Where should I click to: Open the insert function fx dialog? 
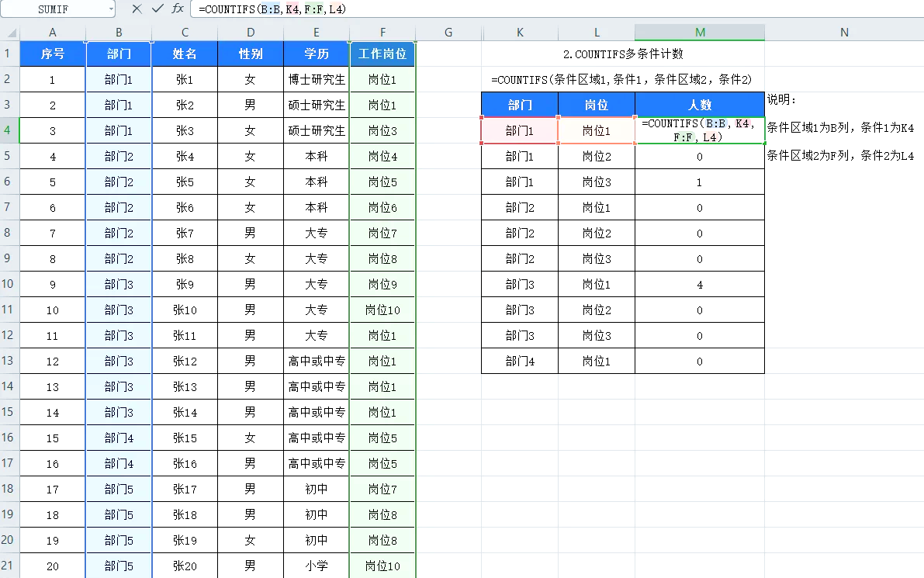(x=178, y=9)
